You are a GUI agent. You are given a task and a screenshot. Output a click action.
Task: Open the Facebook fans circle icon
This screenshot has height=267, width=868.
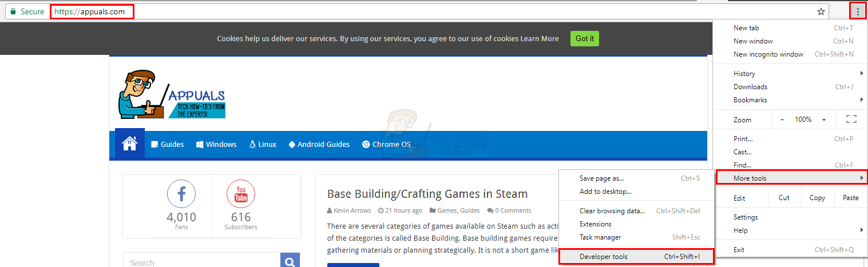coord(181,194)
